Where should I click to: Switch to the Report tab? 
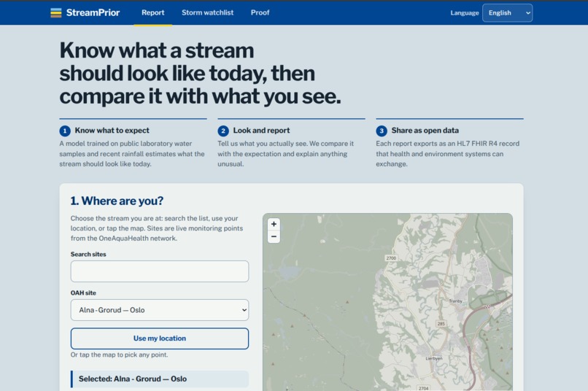pyautogui.click(x=153, y=12)
